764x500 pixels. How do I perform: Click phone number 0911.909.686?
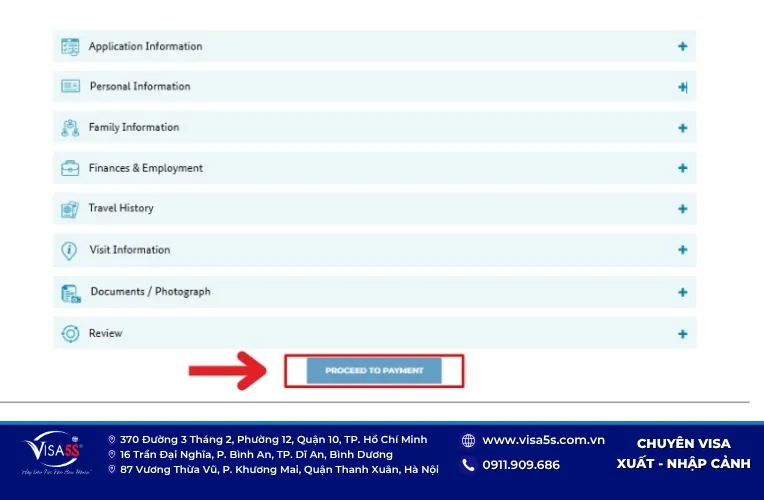click(x=521, y=465)
